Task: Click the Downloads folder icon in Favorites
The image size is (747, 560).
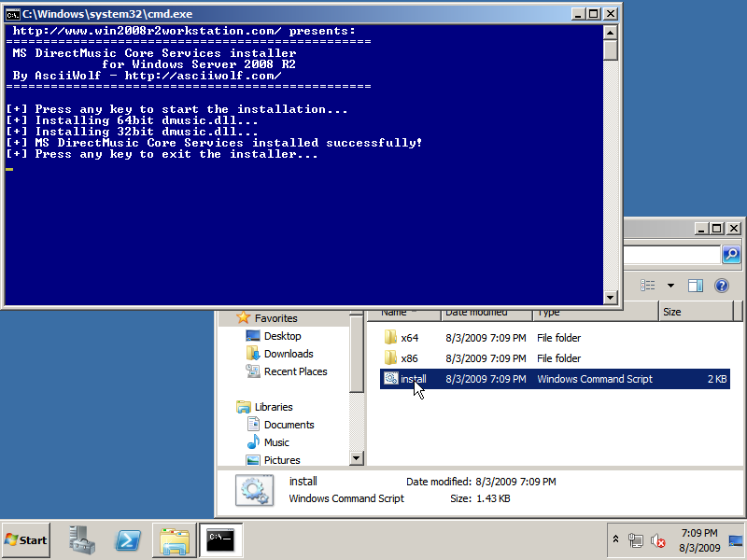Action: (253, 354)
